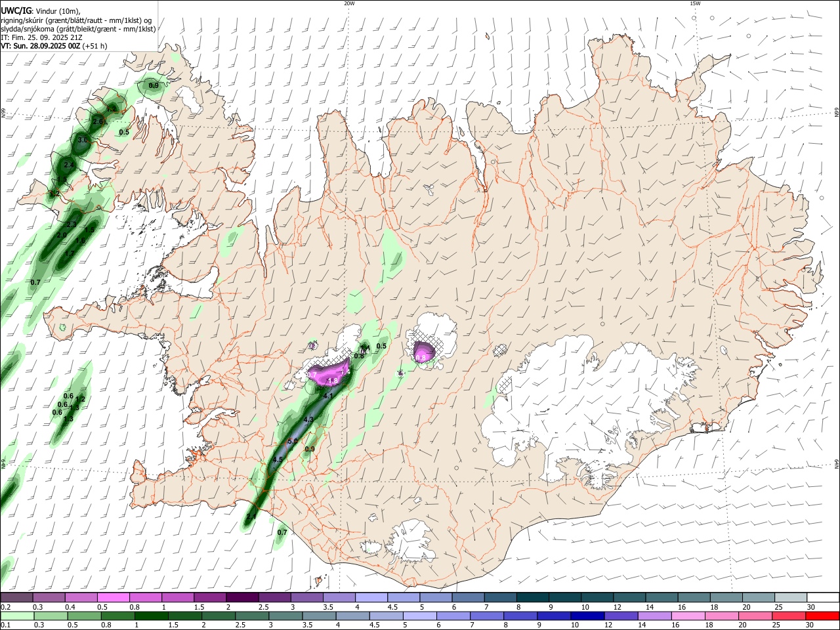Select the darkest green 1 swatch, lower legend row

(x=152, y=616)
